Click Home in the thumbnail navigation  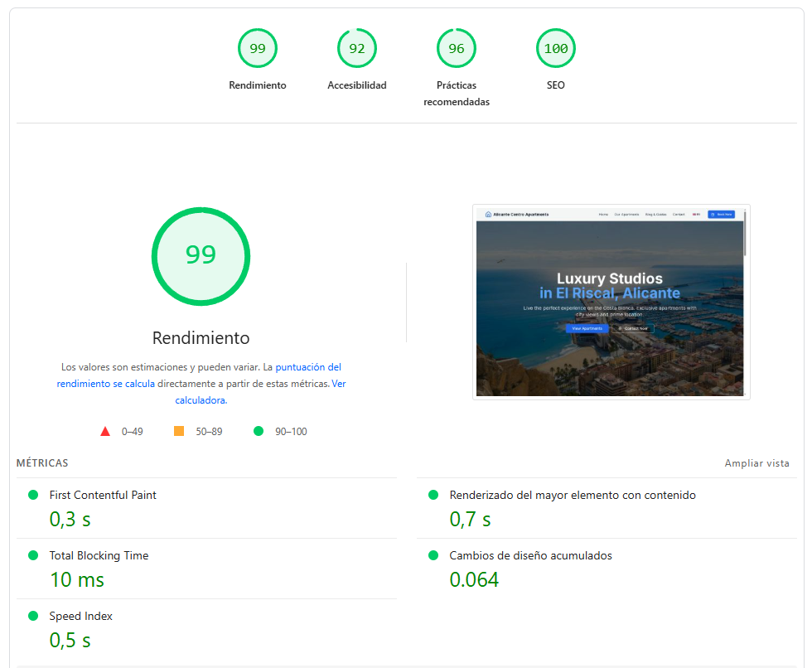(602, 214)
